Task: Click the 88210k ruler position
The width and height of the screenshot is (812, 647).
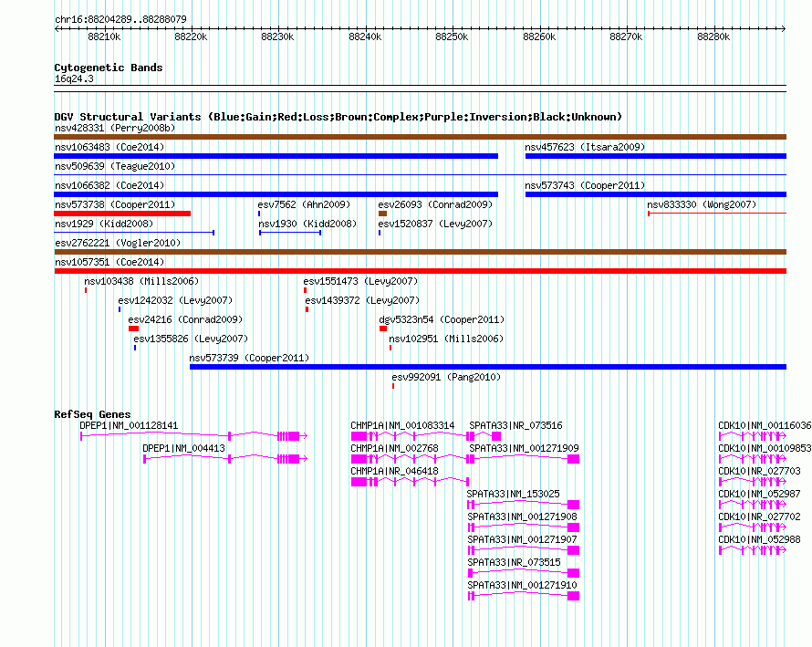Action: [104, 37]
